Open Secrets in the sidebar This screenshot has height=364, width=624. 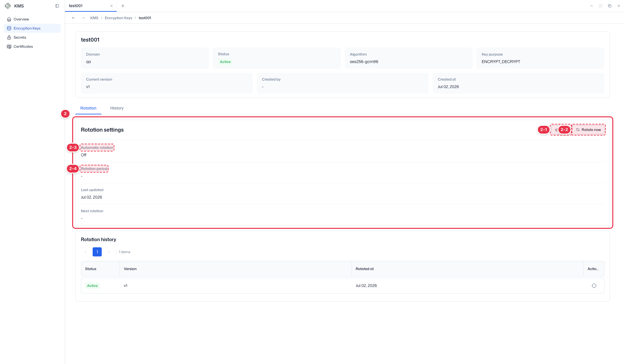(32, 37)
